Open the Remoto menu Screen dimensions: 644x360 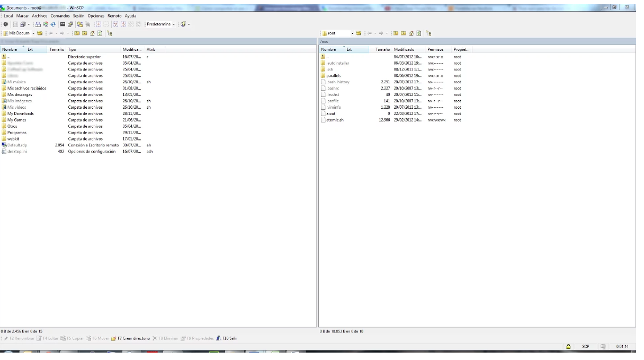pos(115,16)
